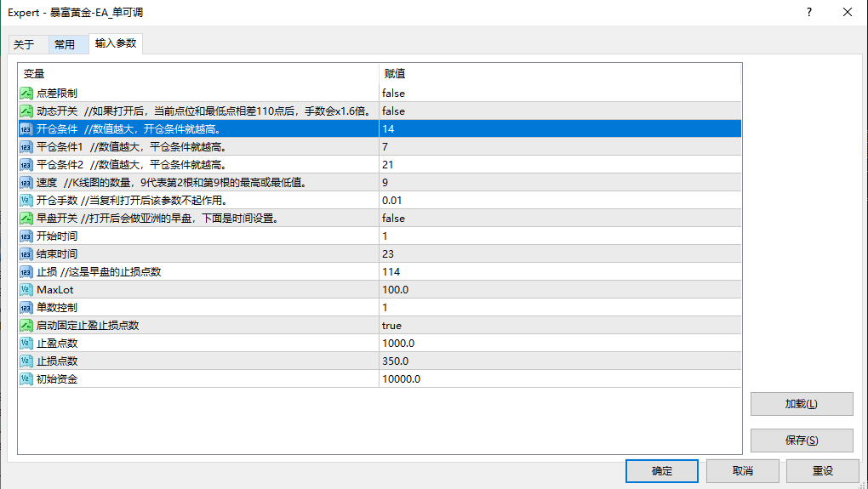Click the boolean icon beside 点差限制

(26, 94)
